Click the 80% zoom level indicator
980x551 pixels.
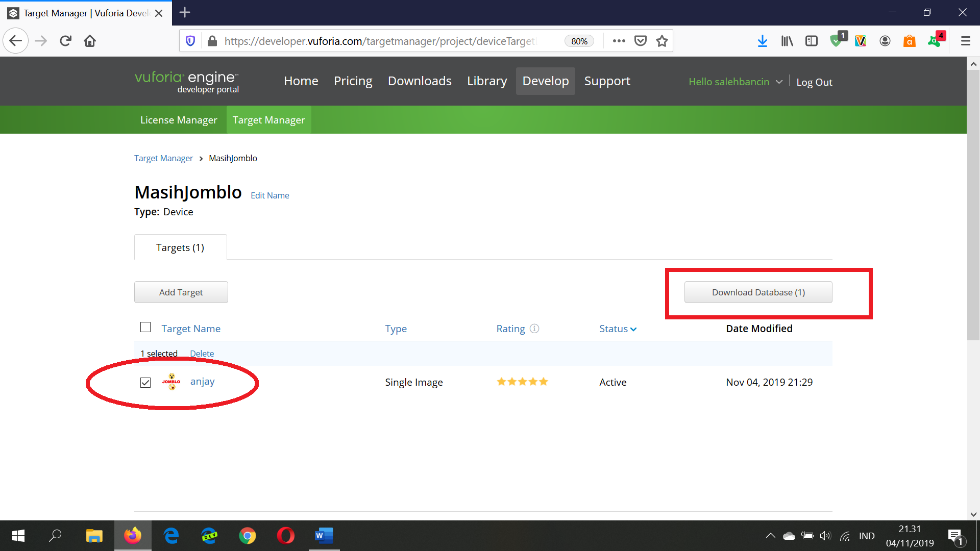[x=579, y=41]
